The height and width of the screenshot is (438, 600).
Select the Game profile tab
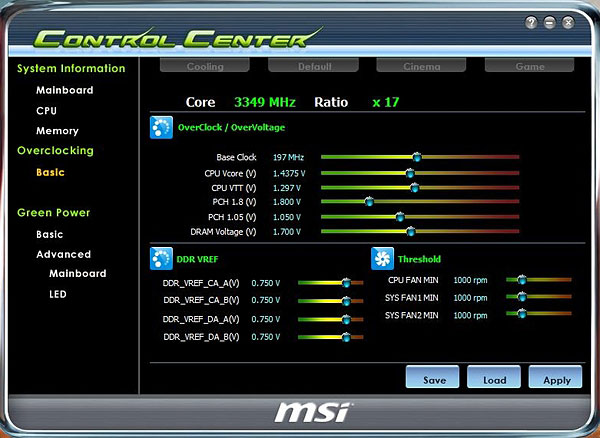530,65
